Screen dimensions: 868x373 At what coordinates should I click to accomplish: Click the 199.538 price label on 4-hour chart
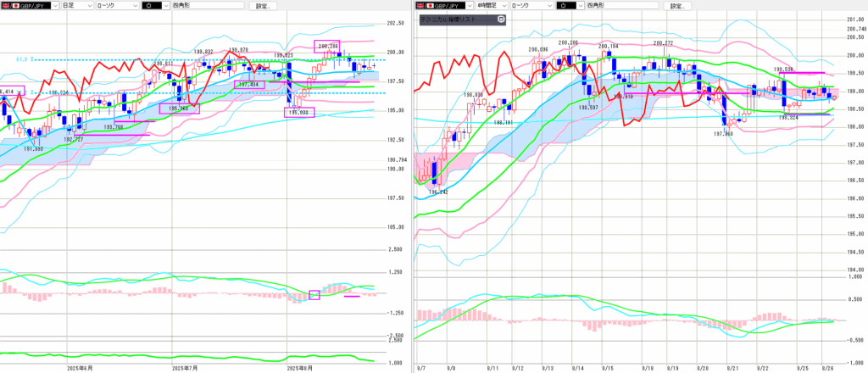pyautogui.click(x=784, y=70)
